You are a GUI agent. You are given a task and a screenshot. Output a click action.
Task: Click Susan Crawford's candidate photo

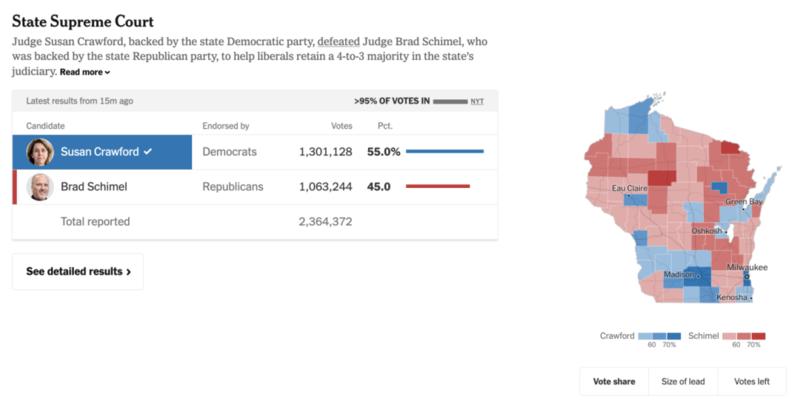tap(42, 152)
